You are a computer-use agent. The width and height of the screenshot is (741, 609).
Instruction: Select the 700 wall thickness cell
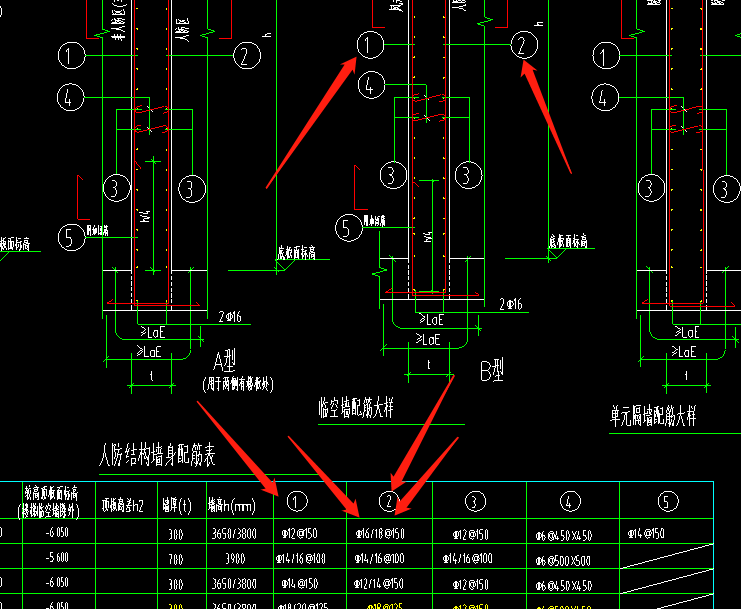[x=176, y=559]
